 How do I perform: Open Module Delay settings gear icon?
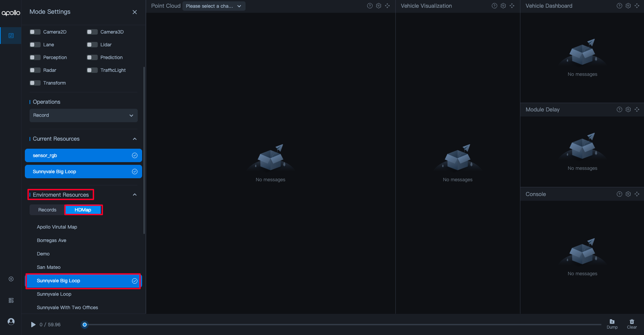tap(628, 109)
